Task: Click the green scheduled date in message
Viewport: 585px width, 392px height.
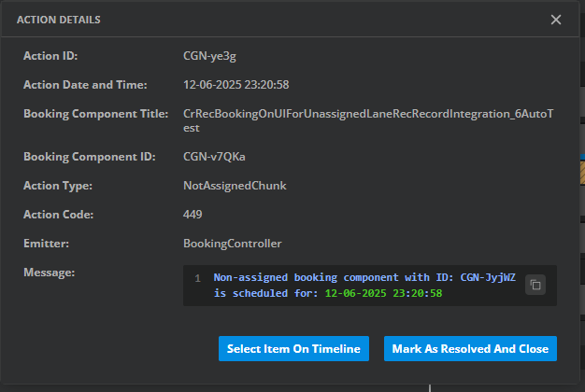Action: (x=383, y=293)
